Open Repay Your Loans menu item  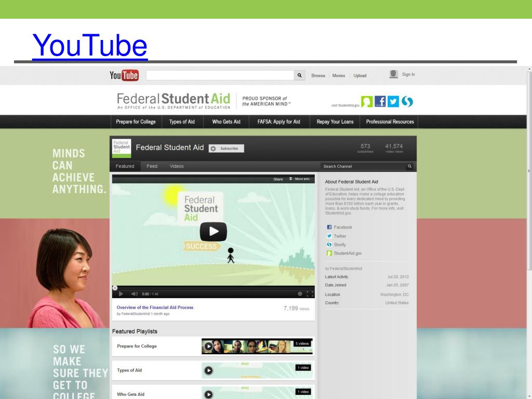335,122
